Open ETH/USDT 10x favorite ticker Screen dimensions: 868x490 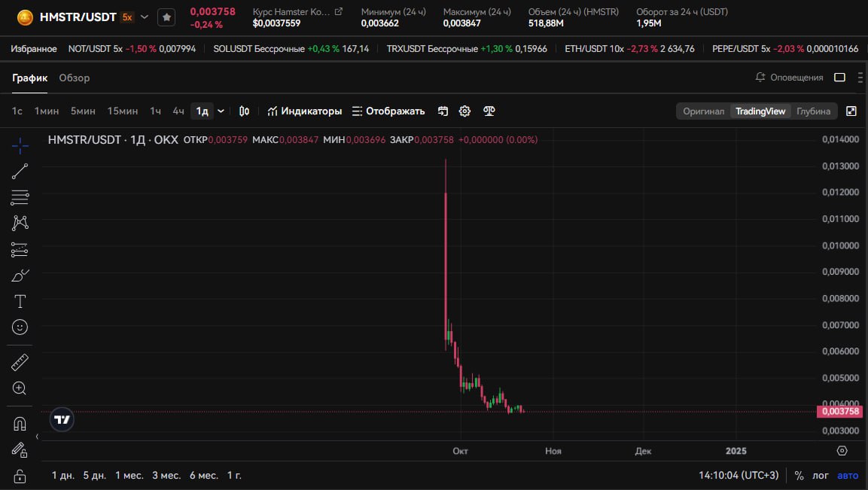[x=629, y=49]
